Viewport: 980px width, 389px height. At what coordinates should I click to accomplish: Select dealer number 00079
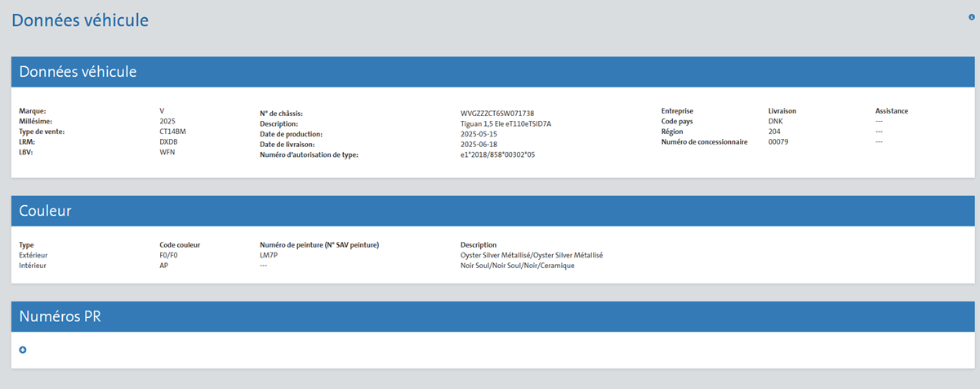point(780,141)
